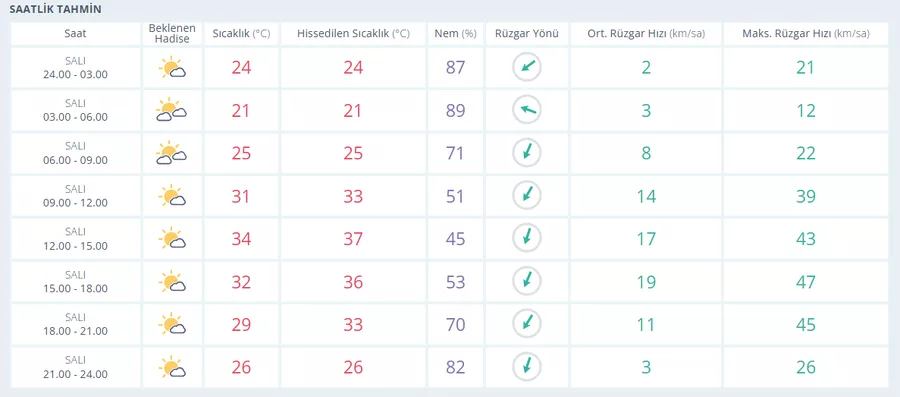Click the Rüzgar Yönü column header

click(527, 33)
